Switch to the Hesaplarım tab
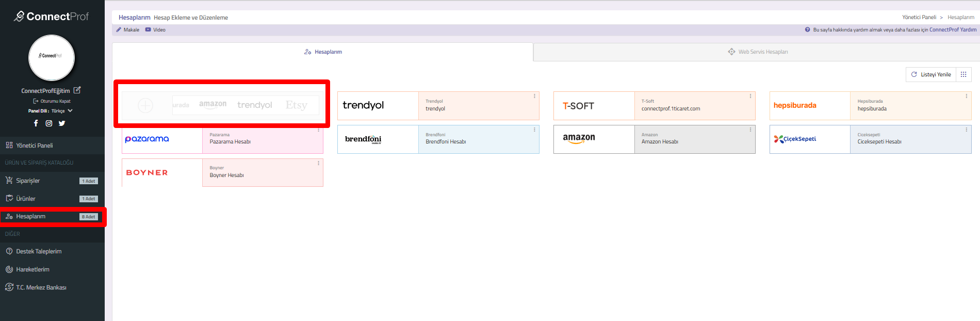 [323, 52]
